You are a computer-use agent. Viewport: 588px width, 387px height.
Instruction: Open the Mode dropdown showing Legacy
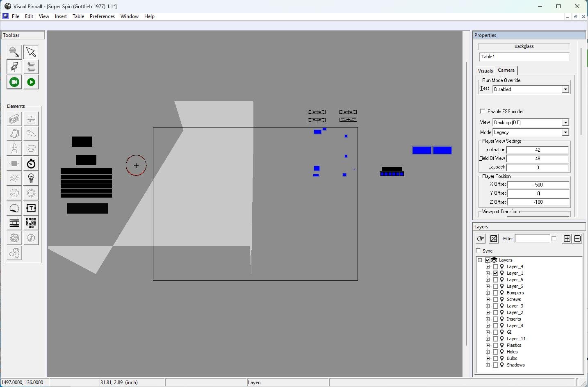click(565, 132)
